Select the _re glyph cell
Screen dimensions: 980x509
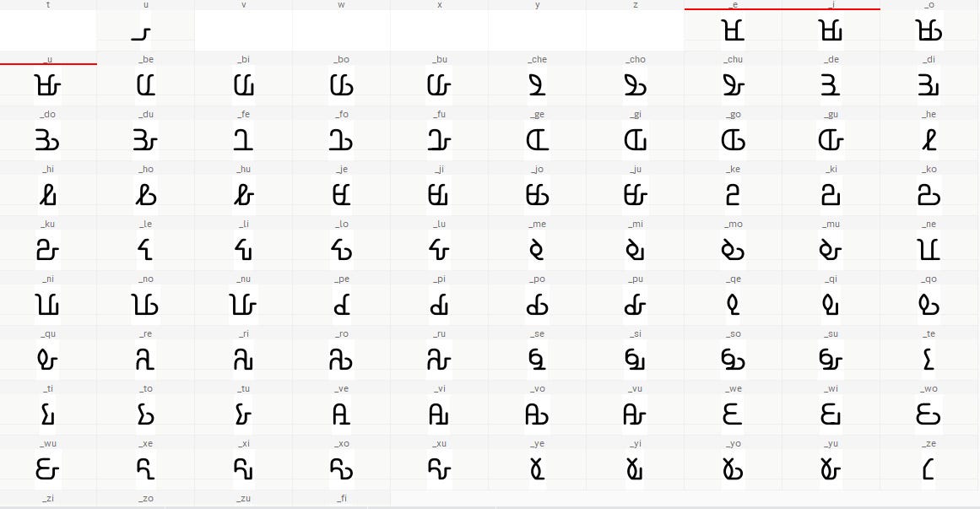click(146, 354)
